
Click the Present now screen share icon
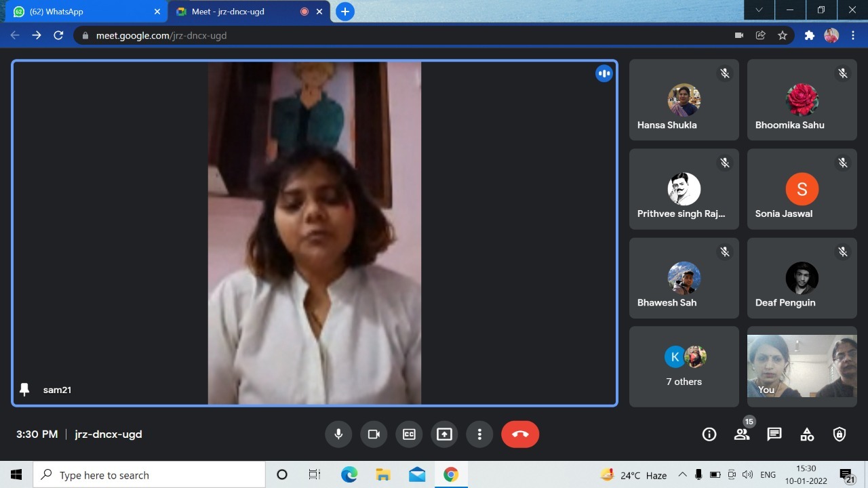[x=444, y=434]
